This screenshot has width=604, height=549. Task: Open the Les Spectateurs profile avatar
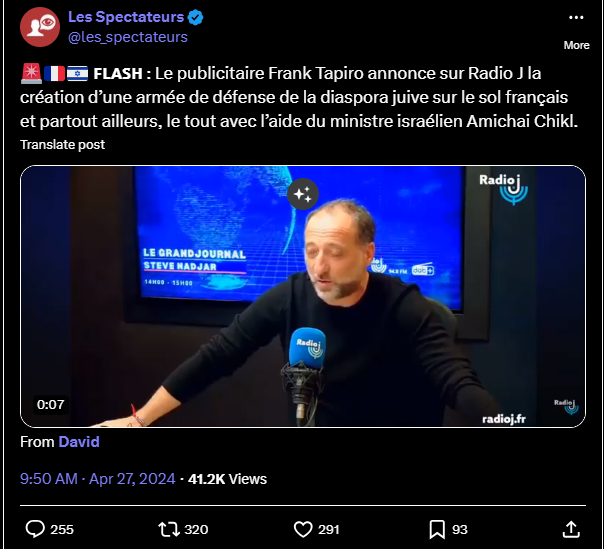pos(40,27)
